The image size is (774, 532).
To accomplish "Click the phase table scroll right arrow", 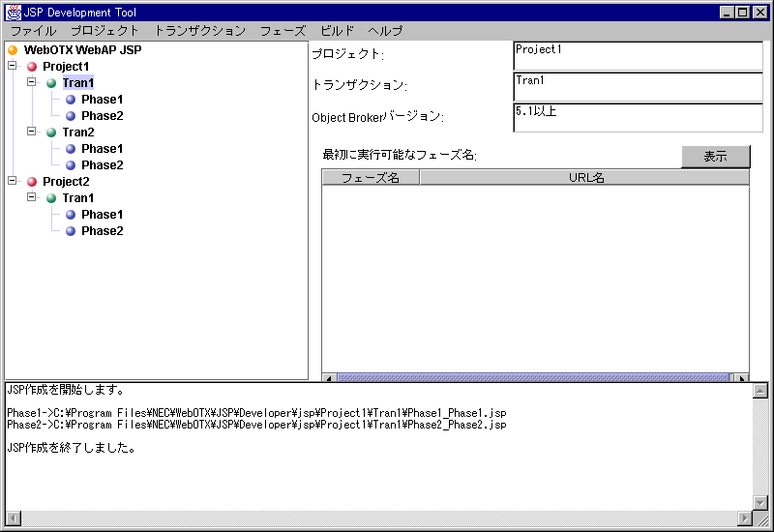I will pyautogui.click(x=740, y=378).
